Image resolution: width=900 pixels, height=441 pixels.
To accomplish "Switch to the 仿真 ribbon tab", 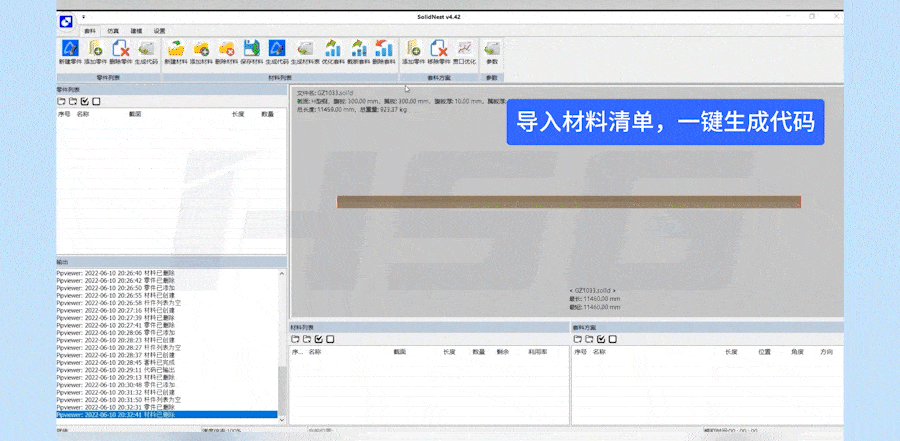I will click(x=113, y=31).
